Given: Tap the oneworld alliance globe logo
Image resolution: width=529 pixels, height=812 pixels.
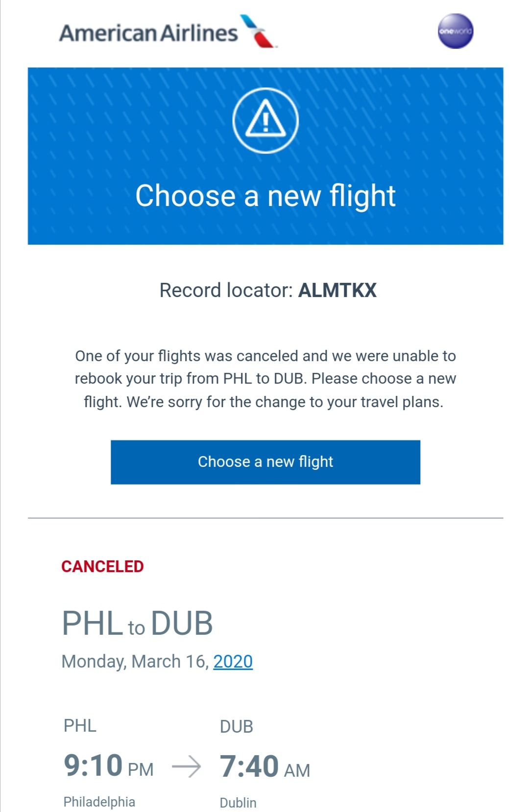Looking at the screenshot, I should pyautogui.click(x=455, y=31).
